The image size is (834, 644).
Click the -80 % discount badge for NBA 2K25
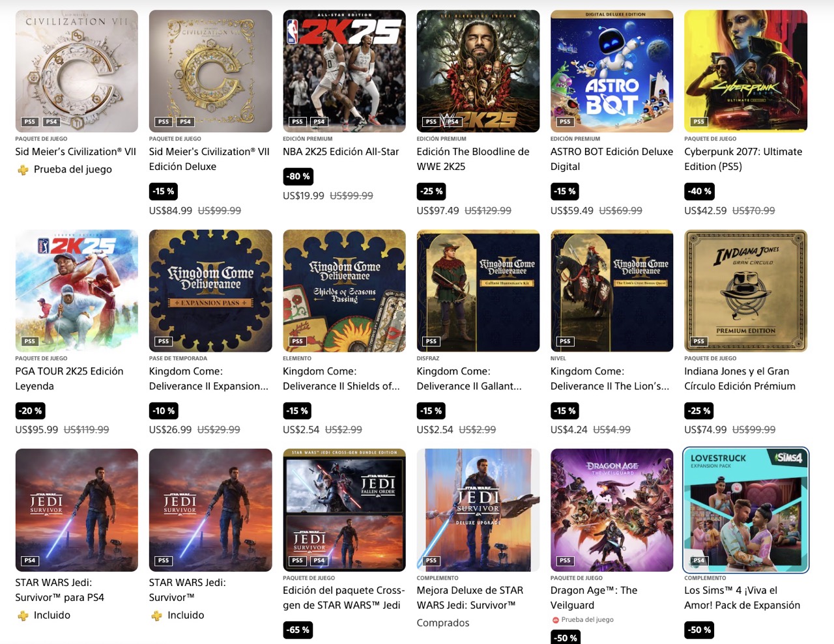[298, 176]
